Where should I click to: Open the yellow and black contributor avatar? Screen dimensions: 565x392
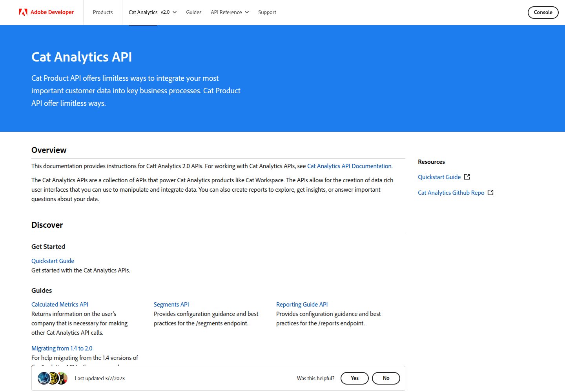click(x=53, y=378)
